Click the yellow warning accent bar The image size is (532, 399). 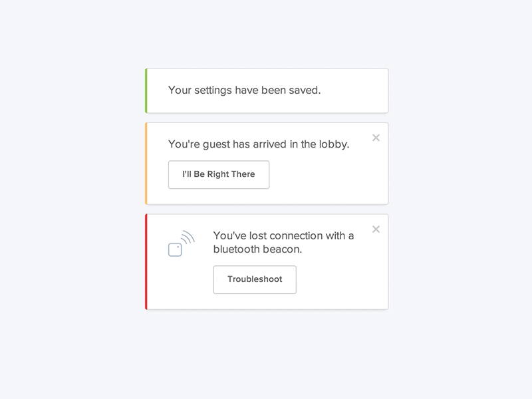pyautogui.click(x=146, y=163)
